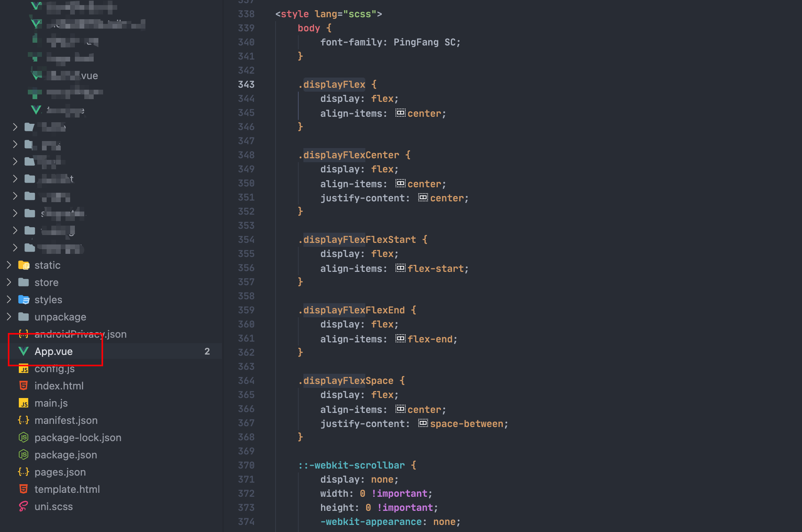Click the braces icon beside androidPrivacy.json
This screenshot has width=802, height=532.
[x=24, y=334]
